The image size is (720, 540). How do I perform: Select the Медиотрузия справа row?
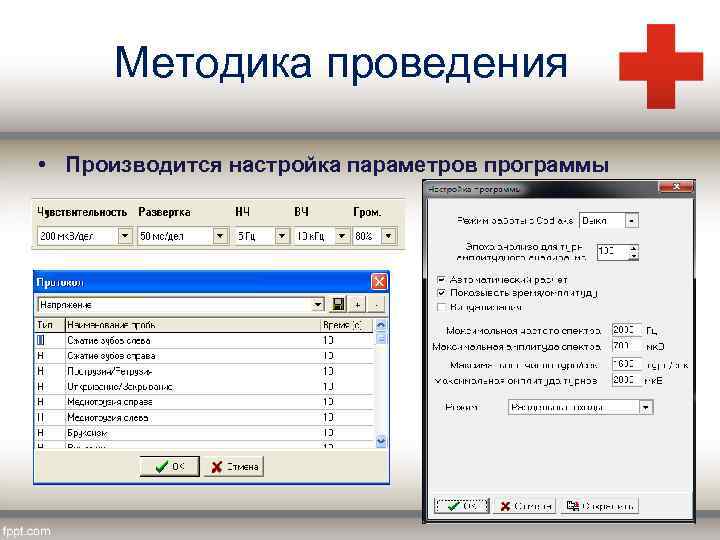[205, 402]
